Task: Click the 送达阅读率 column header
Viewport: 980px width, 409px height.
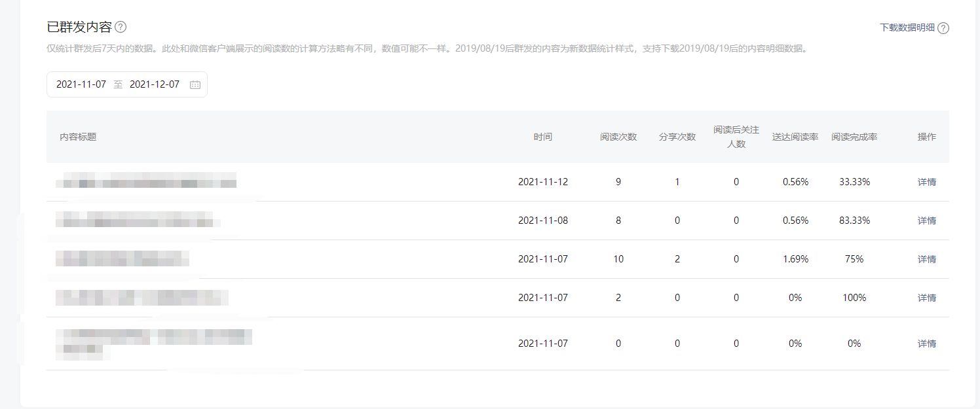Action: [795, 137]
